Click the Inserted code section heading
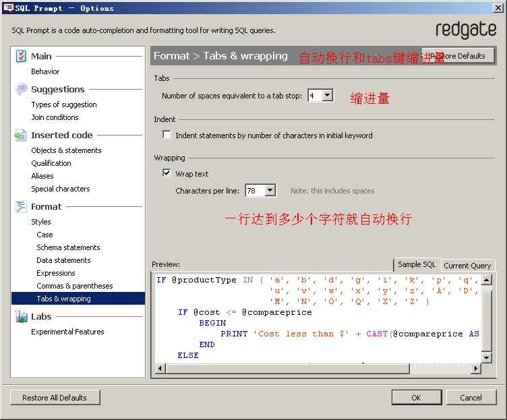 62,135
